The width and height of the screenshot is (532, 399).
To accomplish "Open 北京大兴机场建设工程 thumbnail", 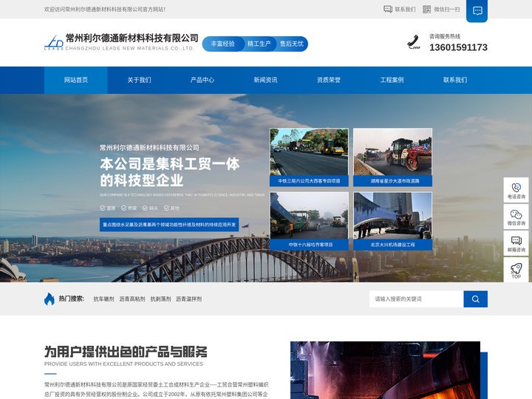I will (392, 221).
